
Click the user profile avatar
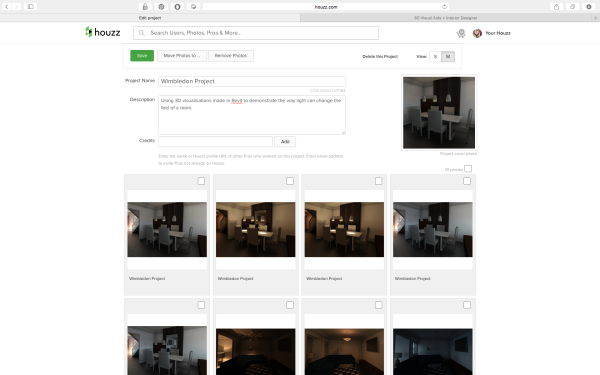pos(477,33)
